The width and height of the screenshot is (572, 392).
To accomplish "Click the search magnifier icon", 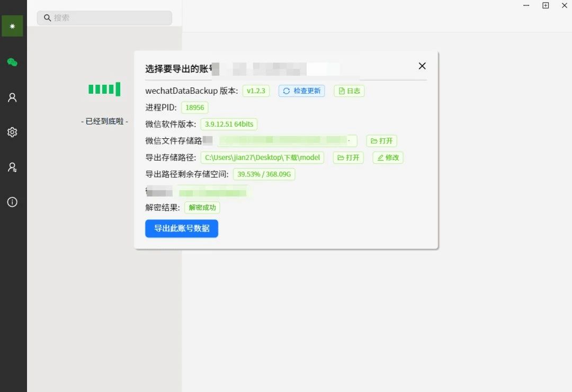I will (47, 17).
